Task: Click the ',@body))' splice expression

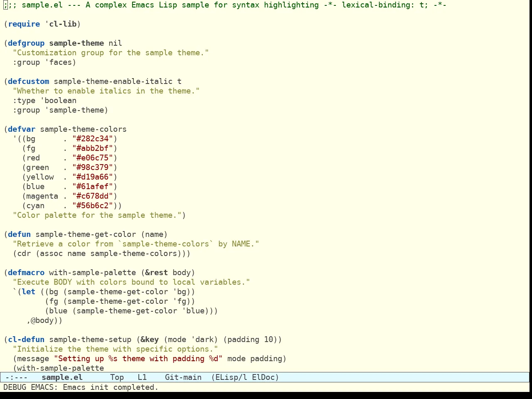Action: click(44, 320)
